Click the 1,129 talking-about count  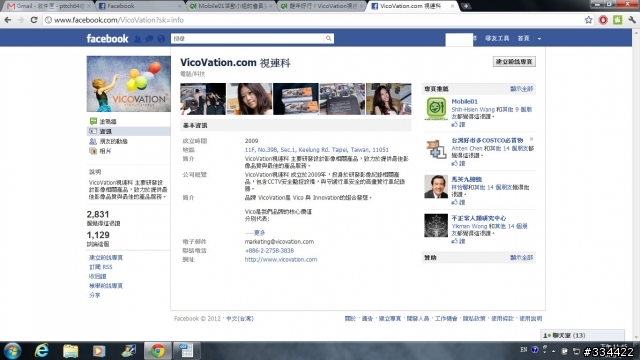(x=98, y=235)
